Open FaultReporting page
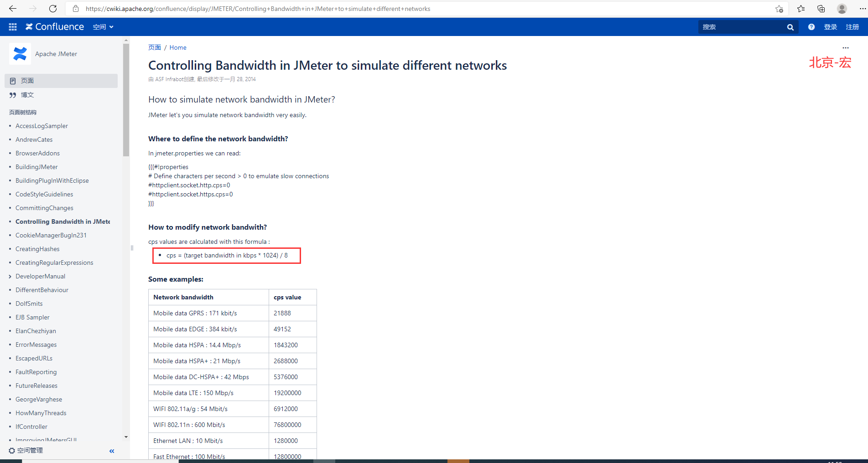 36,372
